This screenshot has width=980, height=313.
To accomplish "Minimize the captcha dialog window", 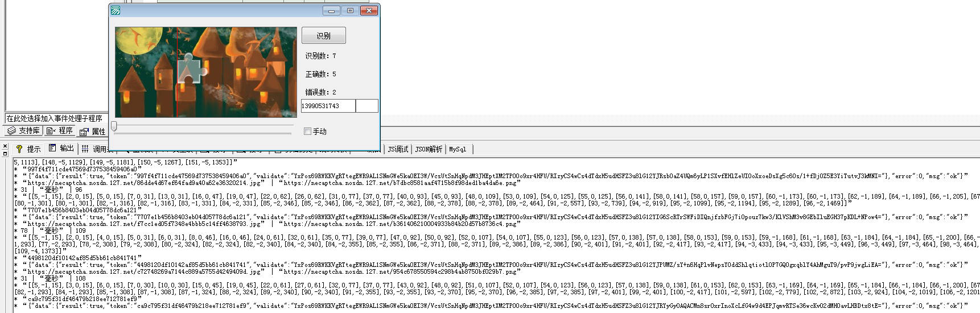I will (x=331, y=10).
